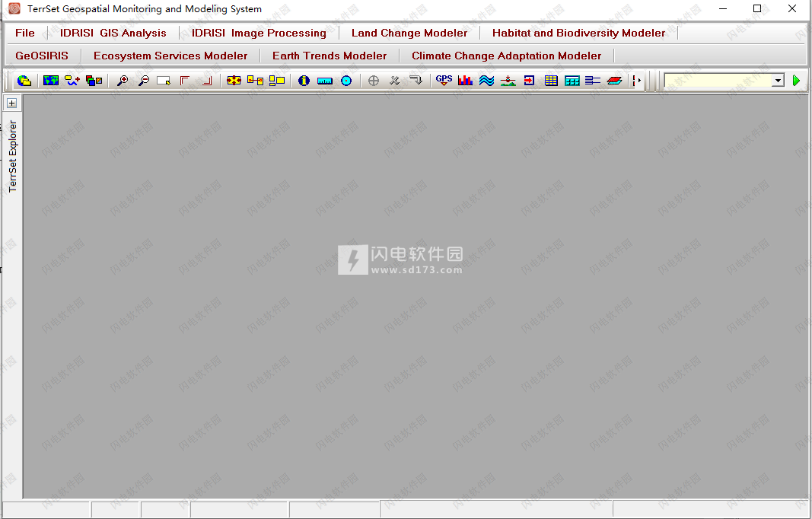Minimize the TerrSet window
This screenshot has width=812, height=519.
click(x=723, y=8)
